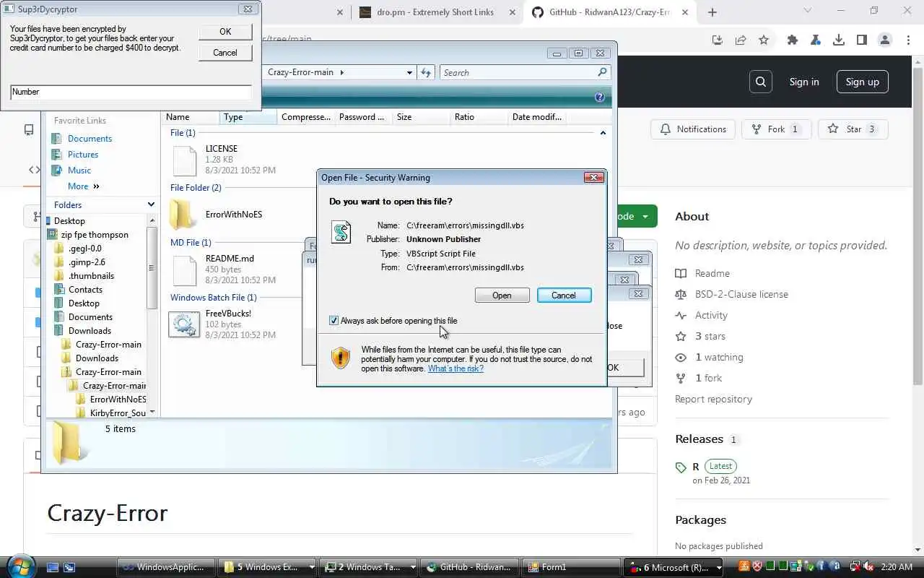924x578 pixels.
Task: Click the GitHub Sign in link
Action: click(804, 82)
